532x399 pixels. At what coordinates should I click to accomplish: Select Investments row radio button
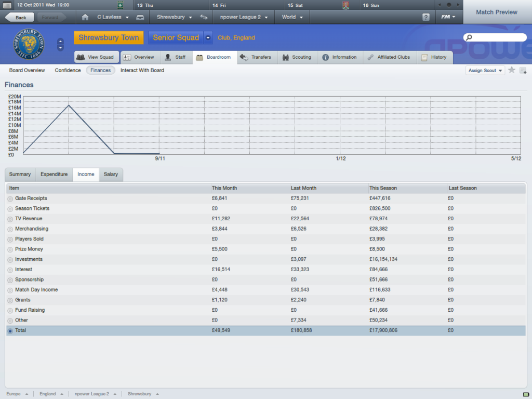tap(10, 260)
